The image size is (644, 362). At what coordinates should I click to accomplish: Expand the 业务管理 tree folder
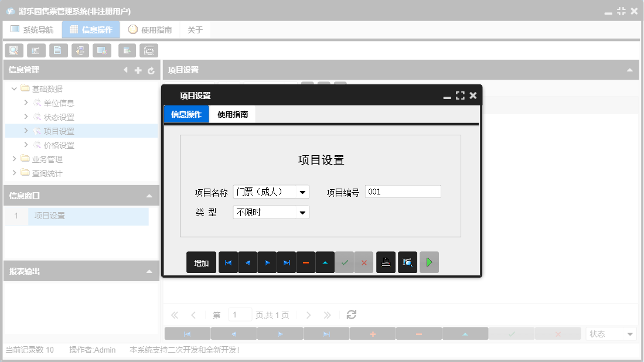click(14, 158)
